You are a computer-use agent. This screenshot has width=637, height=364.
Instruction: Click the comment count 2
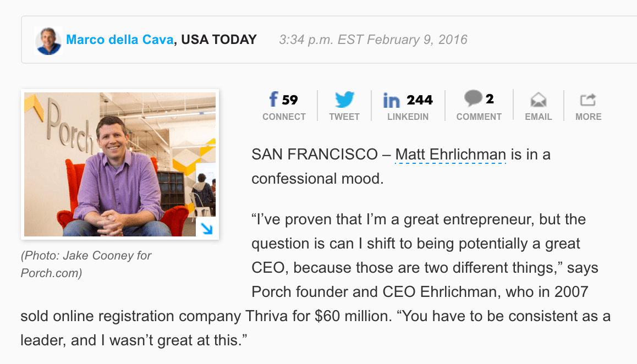point(490,99)
